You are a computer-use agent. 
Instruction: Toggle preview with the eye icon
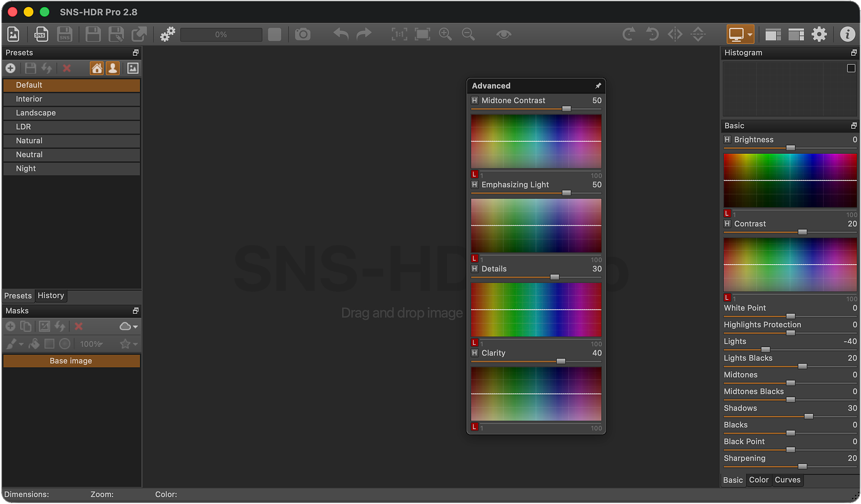tap(504, 34)
